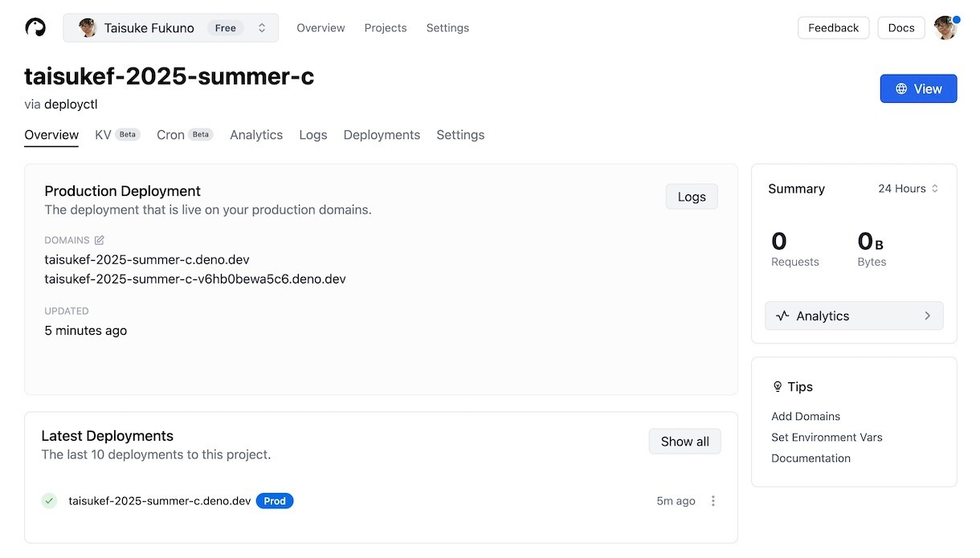Click the Beta badge next to Cron
The height and width of the screenshot is (558, 980).
coord(201,135)
